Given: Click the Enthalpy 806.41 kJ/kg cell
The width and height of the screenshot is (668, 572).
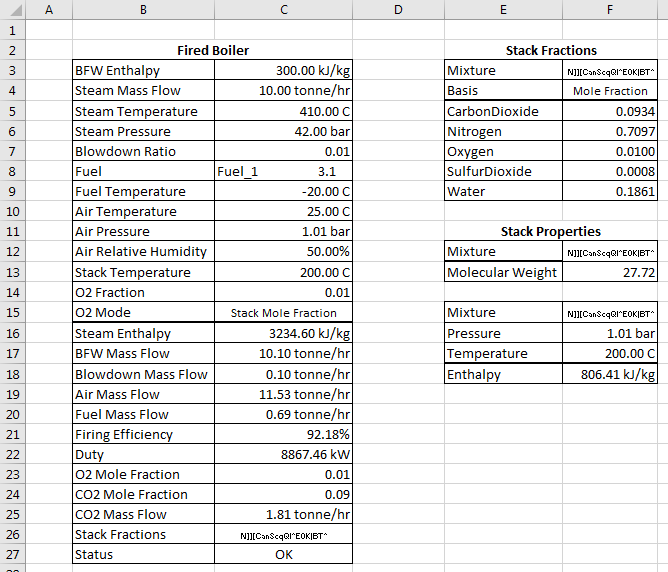Looking at the screenshot, I should point(610,374).
